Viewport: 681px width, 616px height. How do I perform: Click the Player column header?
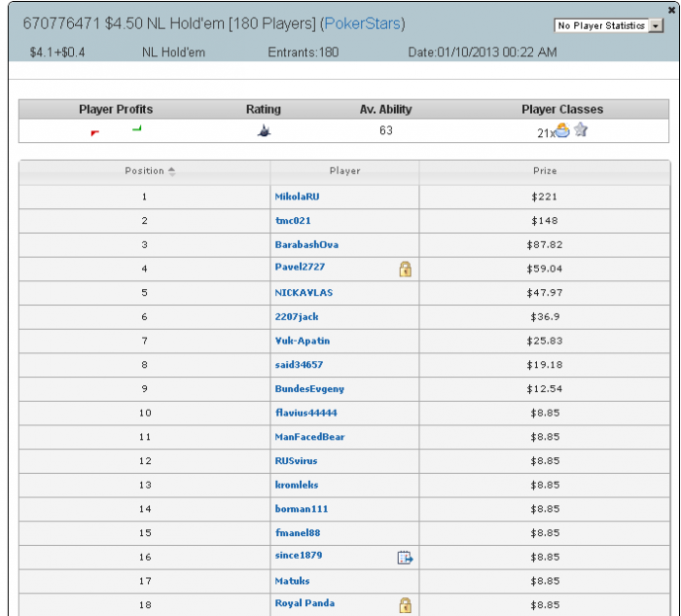pos(344,171)
